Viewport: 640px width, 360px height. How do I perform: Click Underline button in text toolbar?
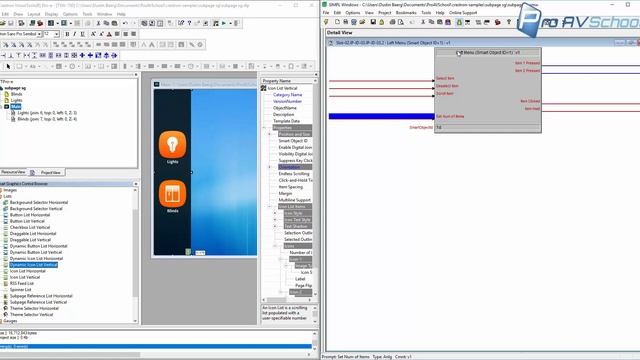tap(82, 34)
